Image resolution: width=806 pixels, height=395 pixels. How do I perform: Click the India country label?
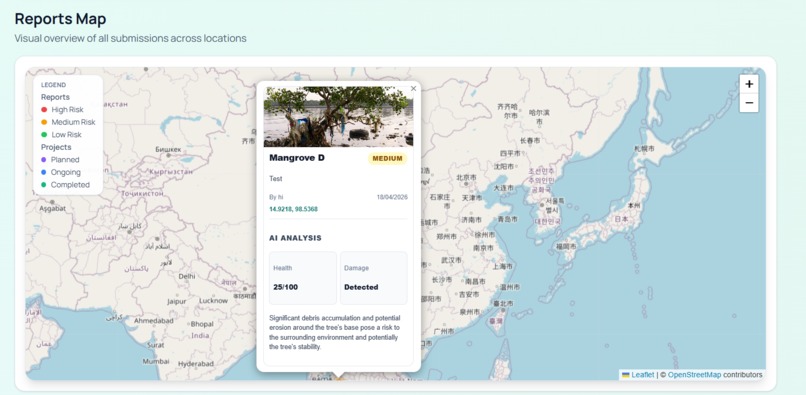[x=200, y=335]
